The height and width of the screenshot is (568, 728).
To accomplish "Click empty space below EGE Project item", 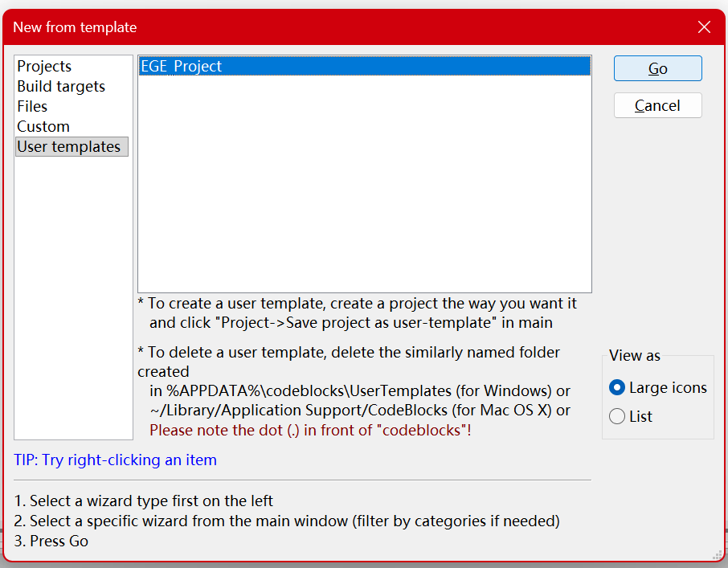I will click(364, 185).
